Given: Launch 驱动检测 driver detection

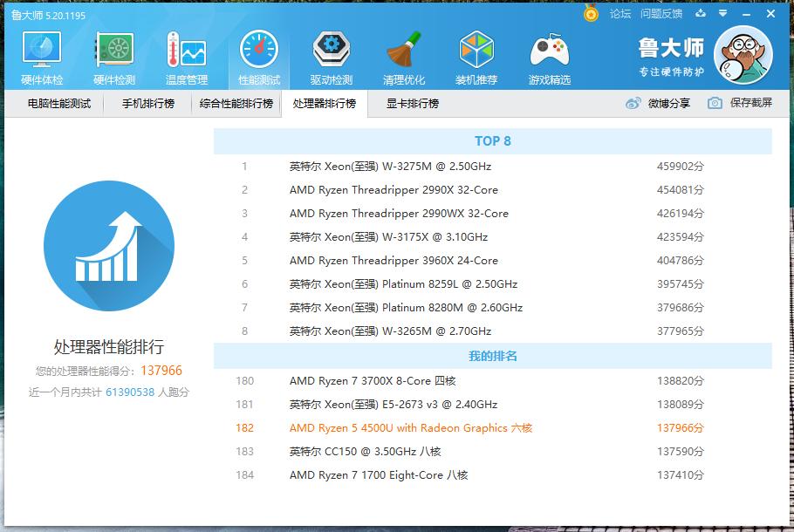Looking at the screenshot, I should pyautogui.click(x=330, y=55).
